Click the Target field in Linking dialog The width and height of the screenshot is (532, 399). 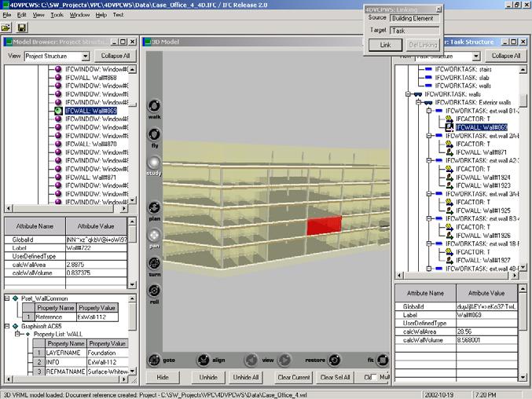(x=414, y=31)
